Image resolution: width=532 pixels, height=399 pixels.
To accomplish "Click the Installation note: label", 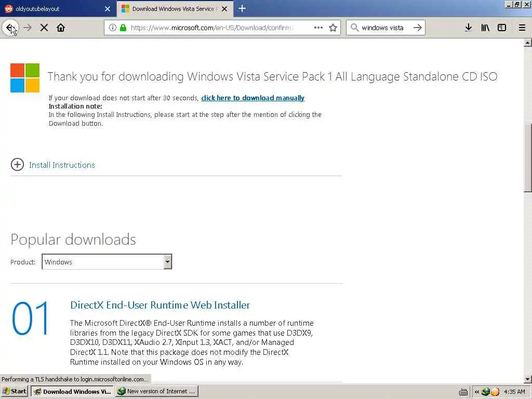I will (75, 106).
